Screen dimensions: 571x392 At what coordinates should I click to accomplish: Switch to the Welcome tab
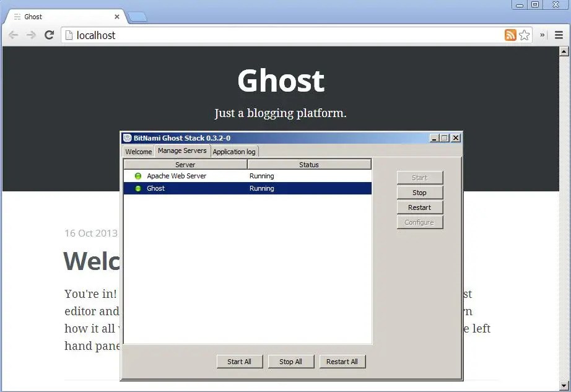tap(138, 152)
